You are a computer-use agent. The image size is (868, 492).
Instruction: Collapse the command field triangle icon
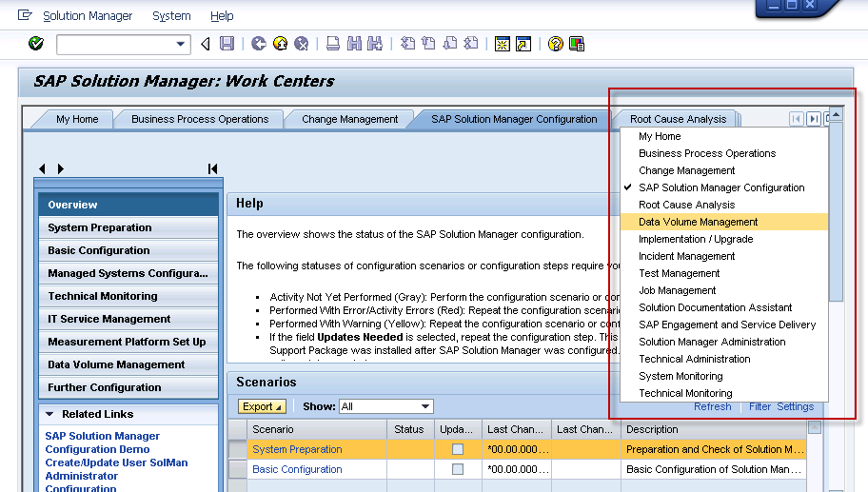tap(206, 44)
